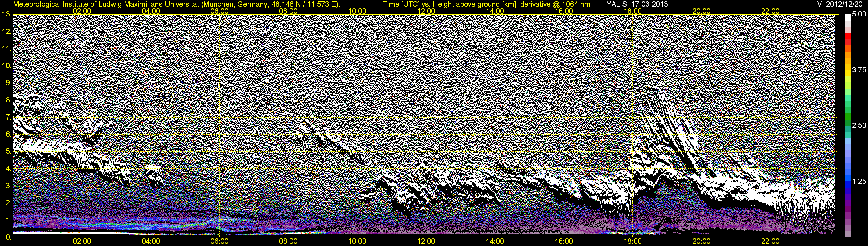Click the height axis label 10
Viewport: 868px width, 246px height.
tap(6, 66)
